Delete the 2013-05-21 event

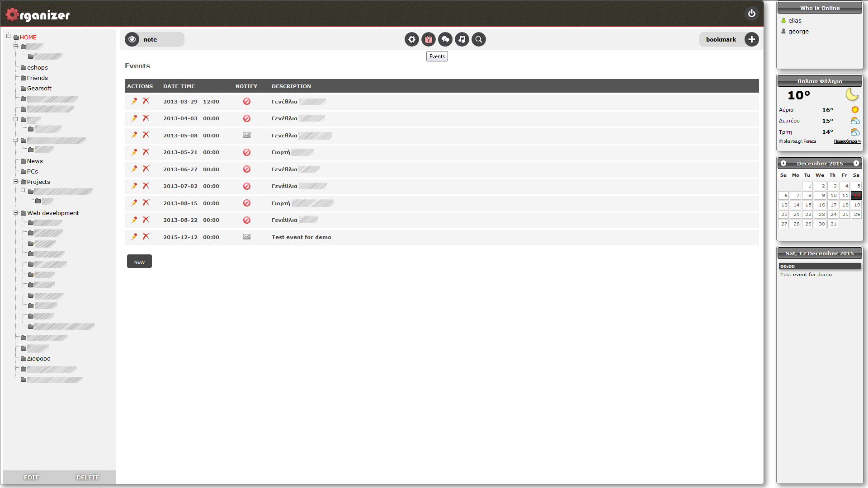click(x=146, y=152)
